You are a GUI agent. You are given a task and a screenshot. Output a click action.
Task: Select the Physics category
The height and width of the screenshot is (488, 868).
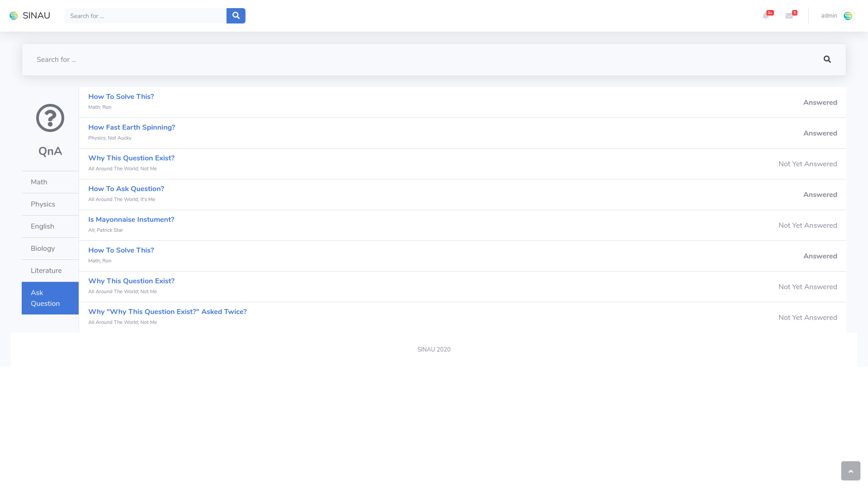[x=43, y=204]
